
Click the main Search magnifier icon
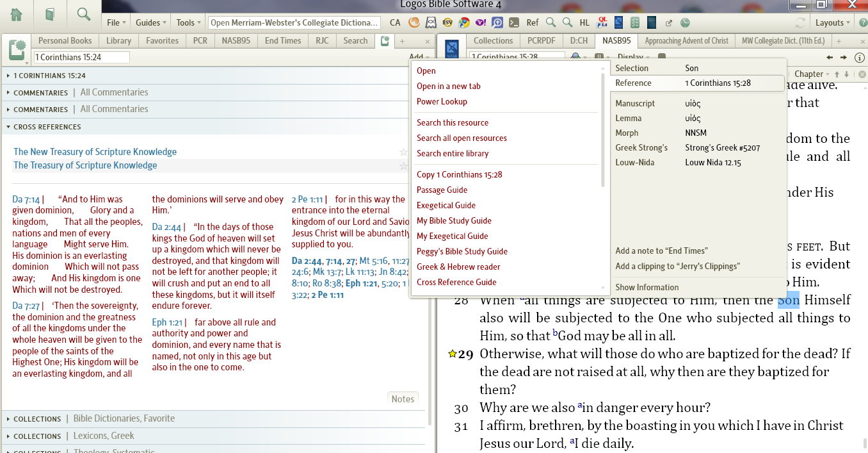tap(83, 15)
